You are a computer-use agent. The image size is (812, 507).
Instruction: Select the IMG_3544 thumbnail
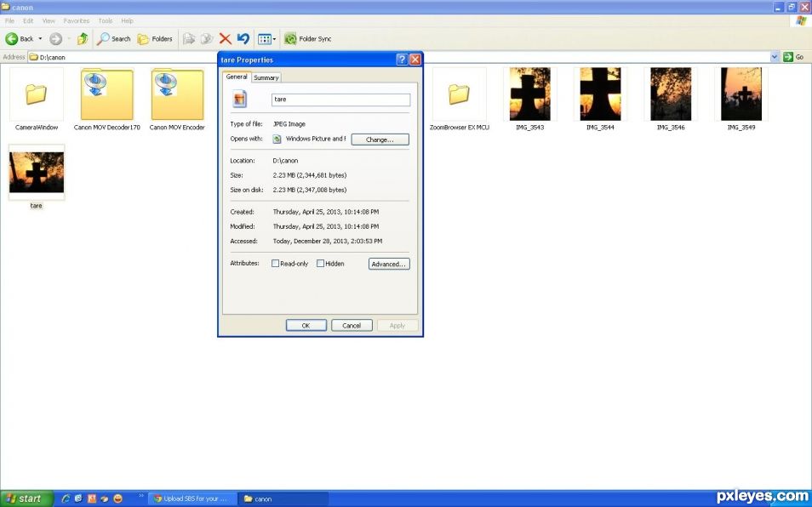pos(600,100)
